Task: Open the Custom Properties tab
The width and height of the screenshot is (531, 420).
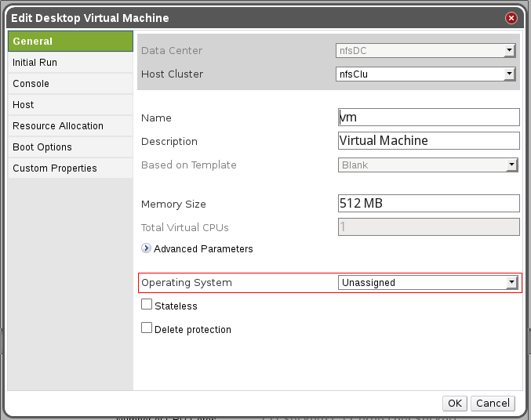Action: [70, 168]
